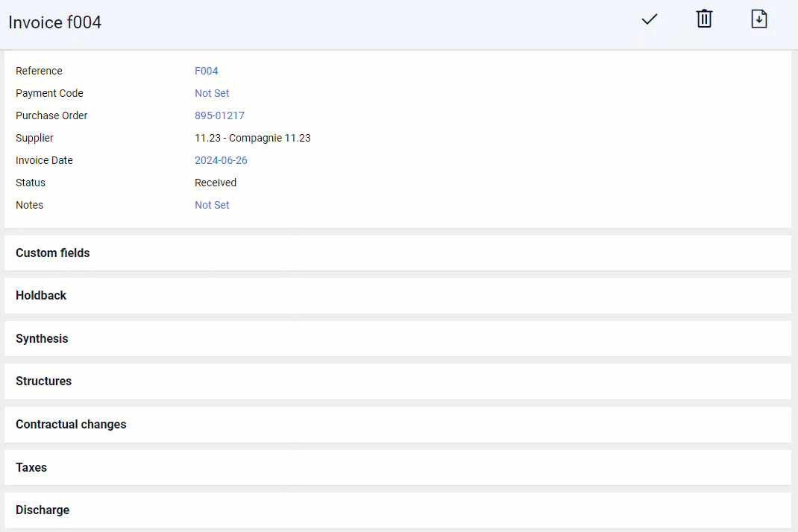Download the invoice document icon
The width and height of the screenshot is (798, 532).
click(x=758, y=19)
